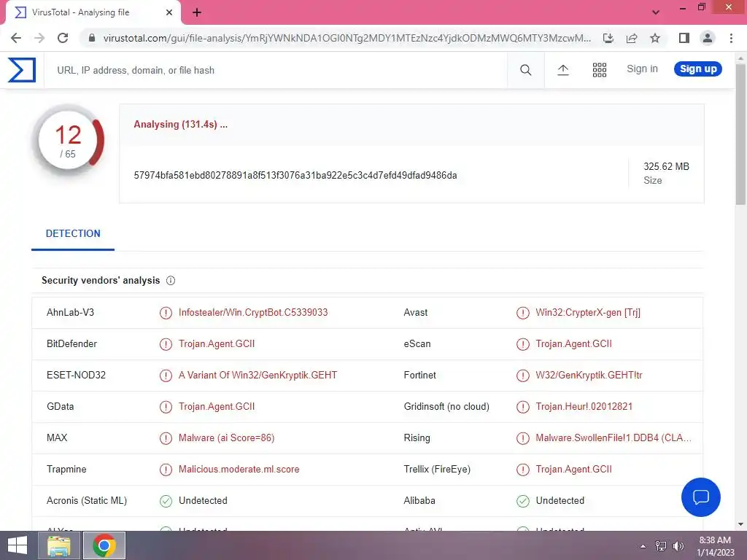Click the 12 / 65 detection score gauge
This screenshot has height=560, width=747.
click(x=68, y=141)
